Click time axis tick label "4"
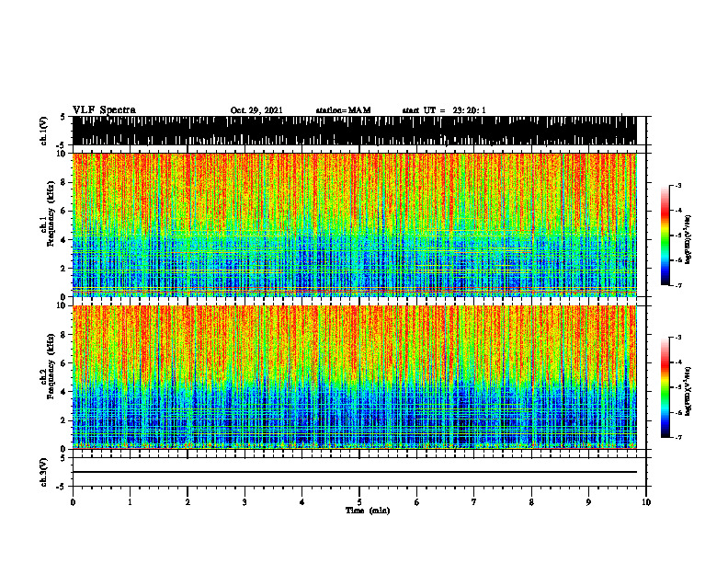The width and height of the screenshot is (728, 563). (302, 502)
